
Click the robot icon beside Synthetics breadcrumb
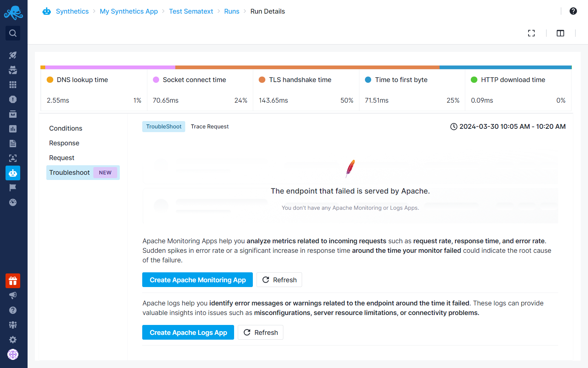(47, 11)
